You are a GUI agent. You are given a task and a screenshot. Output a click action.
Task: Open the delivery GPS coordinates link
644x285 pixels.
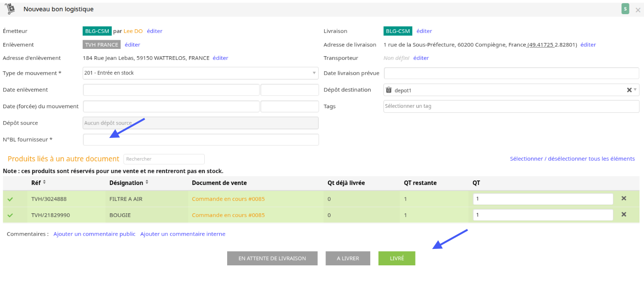[552, 45]
